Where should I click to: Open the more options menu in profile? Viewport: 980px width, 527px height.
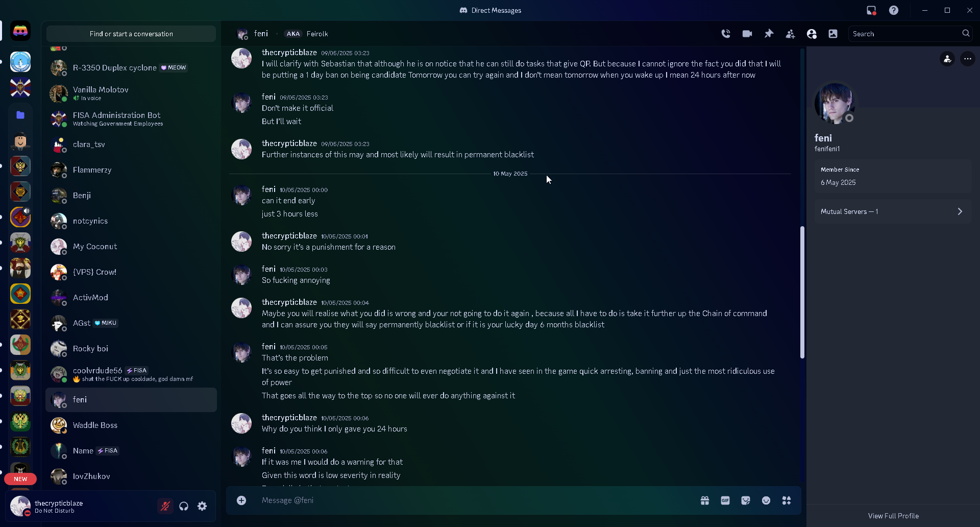click(967, 59)
